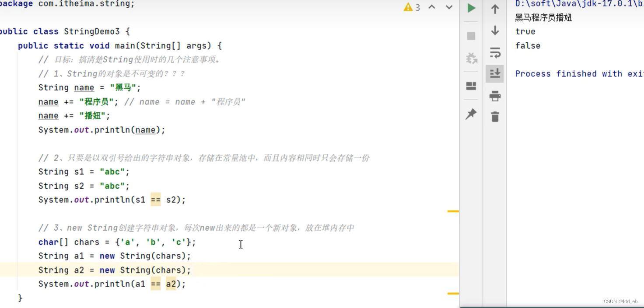Click the closing brace of the main method
The image size is (644, 308).
(20, 298)
